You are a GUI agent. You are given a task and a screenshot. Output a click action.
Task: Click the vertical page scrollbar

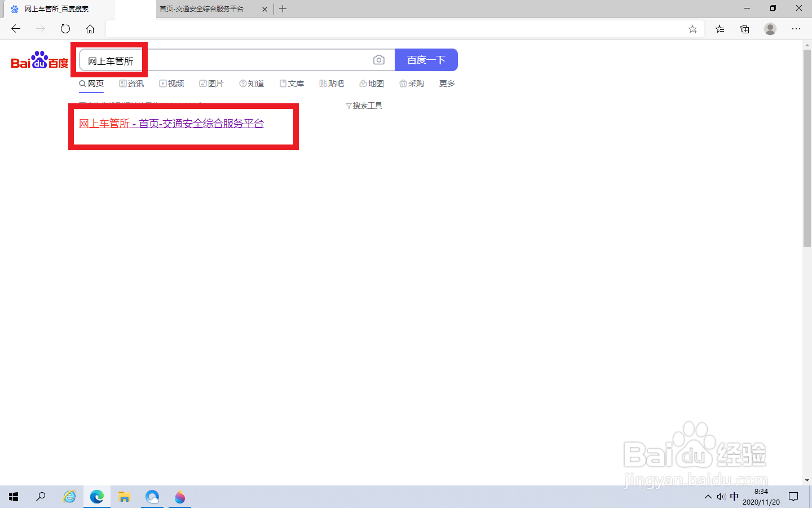(x=807, y=148)
